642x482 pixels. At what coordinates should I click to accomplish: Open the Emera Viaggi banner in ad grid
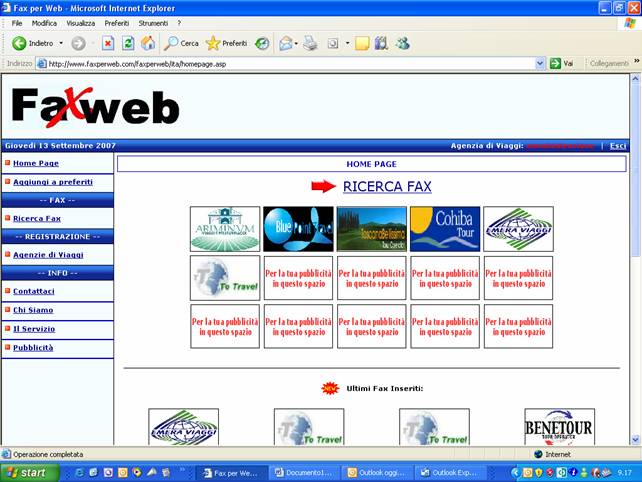518,229
